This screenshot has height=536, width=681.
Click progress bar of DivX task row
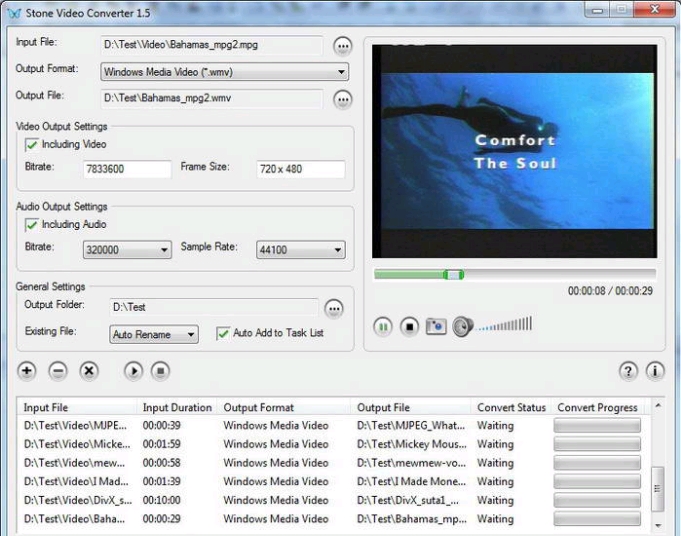(597, 500)
